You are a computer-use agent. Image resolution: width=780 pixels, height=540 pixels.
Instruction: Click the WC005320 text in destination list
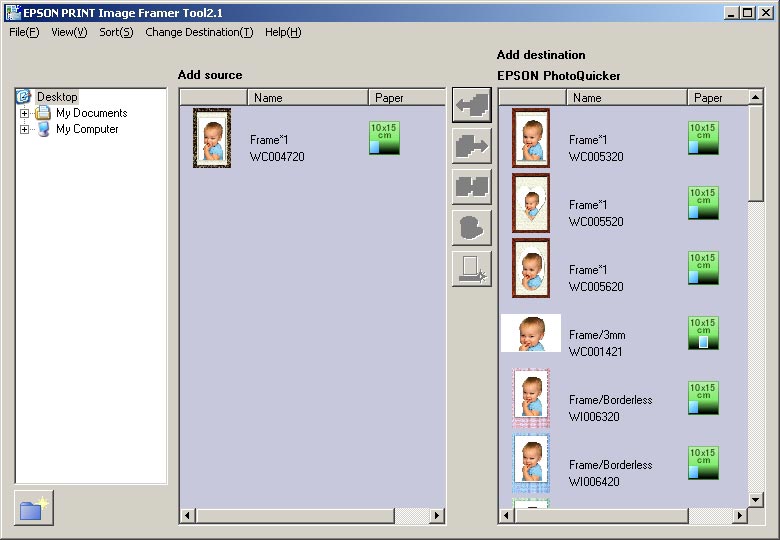click(x=596, y=157)
